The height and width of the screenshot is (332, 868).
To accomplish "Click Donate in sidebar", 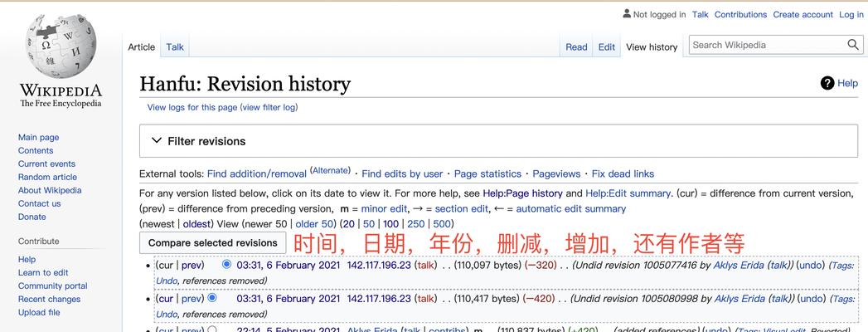I will 32,217.
